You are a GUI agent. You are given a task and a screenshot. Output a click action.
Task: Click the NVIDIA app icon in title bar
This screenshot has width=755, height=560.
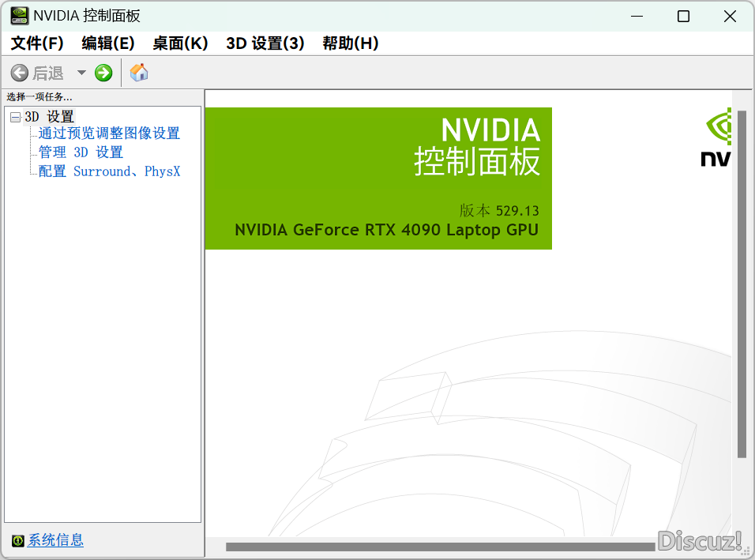(19, 16)
